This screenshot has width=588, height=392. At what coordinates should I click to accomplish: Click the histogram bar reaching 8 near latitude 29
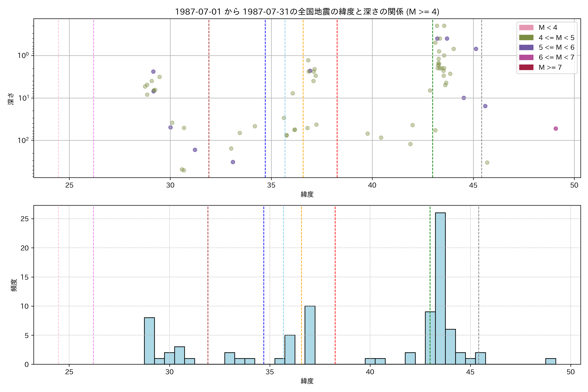pos(149,341)
